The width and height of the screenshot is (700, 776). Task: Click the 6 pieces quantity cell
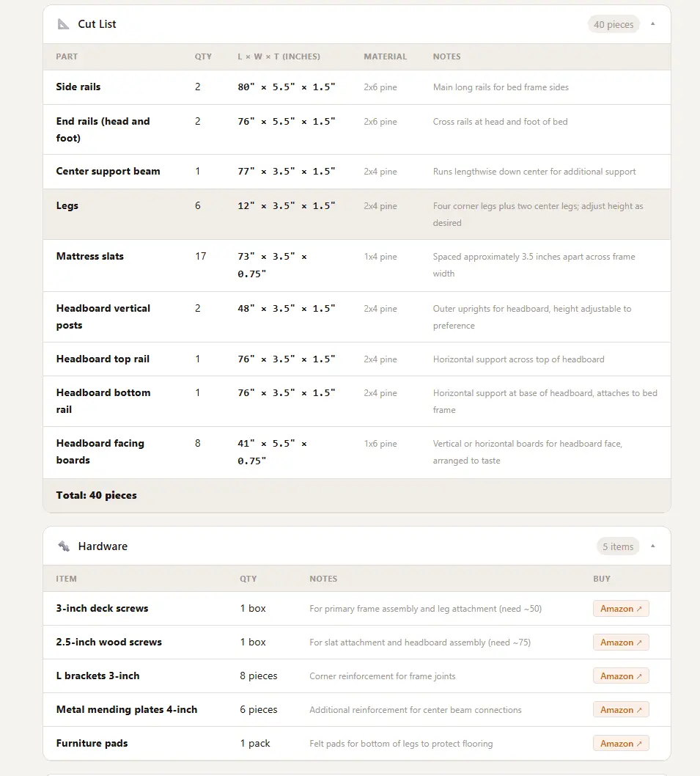(258, 709)
